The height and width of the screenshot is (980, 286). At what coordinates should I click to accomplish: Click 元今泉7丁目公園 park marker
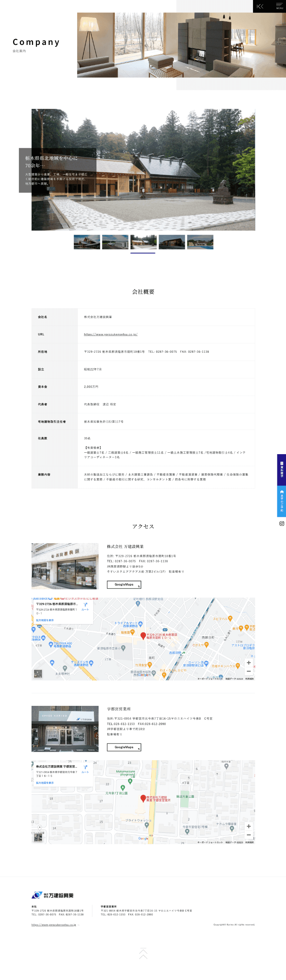(123, 787)
